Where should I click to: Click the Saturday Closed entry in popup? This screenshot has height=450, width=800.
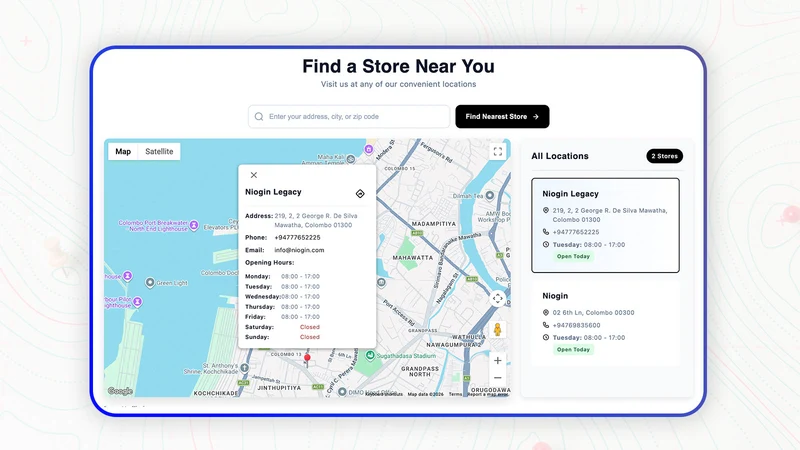click(310, 327)
